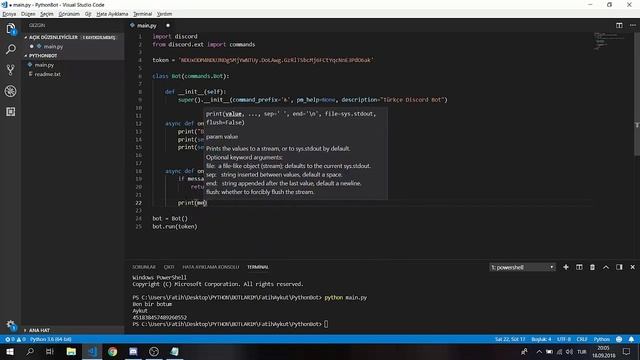Open Google Chrome from taskbar
This screenshot has height=360, width=640.
pyautogui.click(x=113, y=351)
